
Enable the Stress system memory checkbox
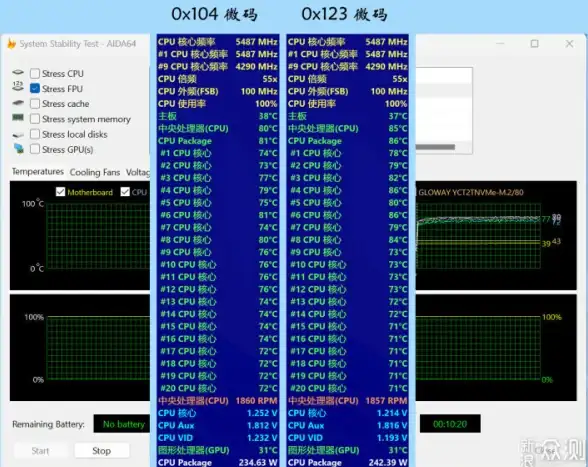coord(35,119)
